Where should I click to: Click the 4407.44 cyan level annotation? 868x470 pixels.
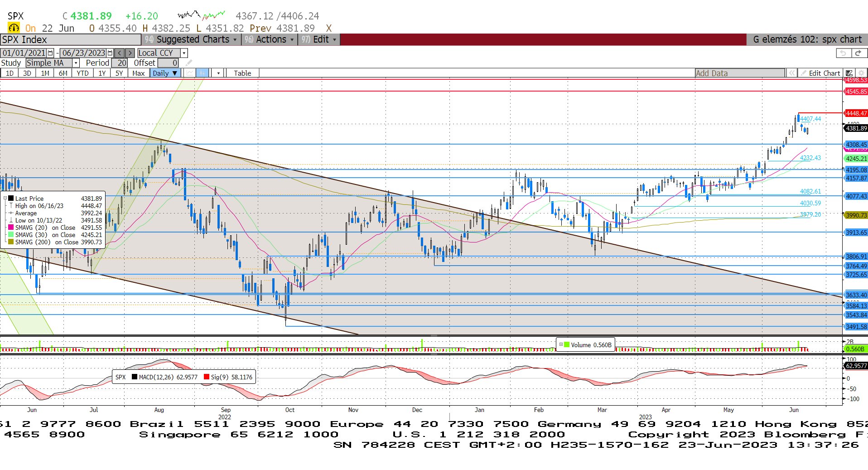click(x=810, y=119)
